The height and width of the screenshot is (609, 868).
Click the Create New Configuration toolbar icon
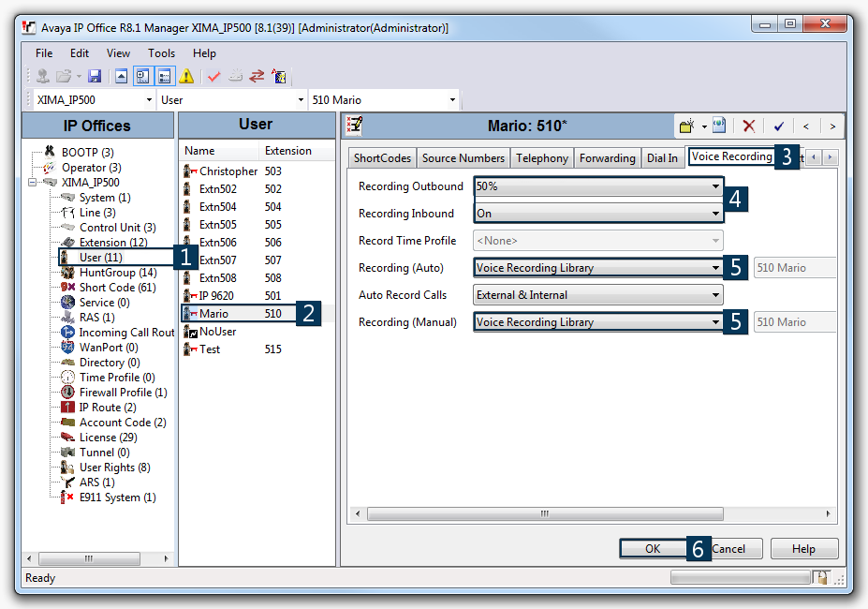pos(236,76)
